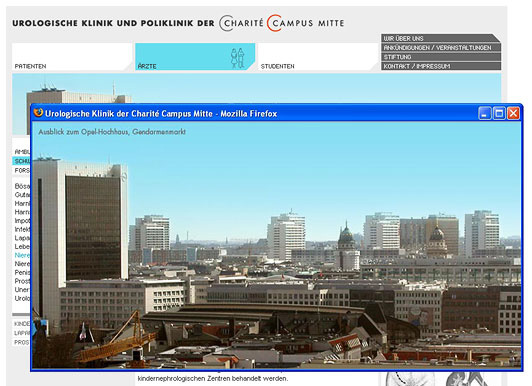The image size is (532, 386).
Task: Open the Wir über uns menu item
Action: pyautogui.click(x=440, y=38)
